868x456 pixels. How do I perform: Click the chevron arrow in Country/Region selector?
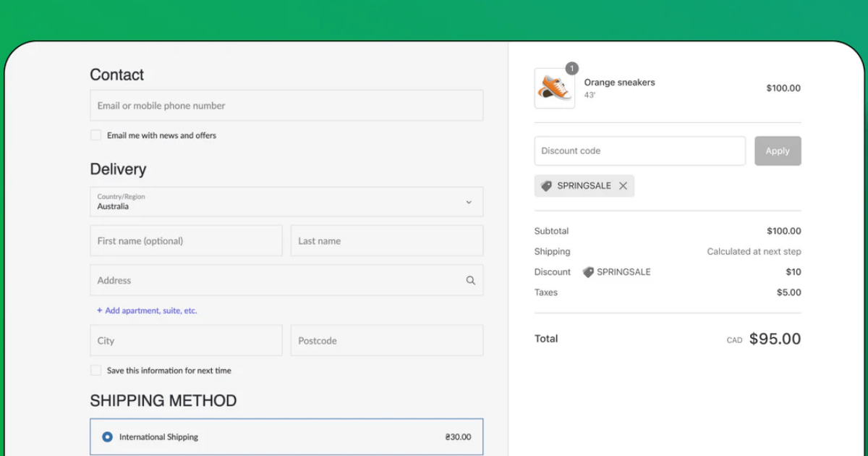pos(469,203)
